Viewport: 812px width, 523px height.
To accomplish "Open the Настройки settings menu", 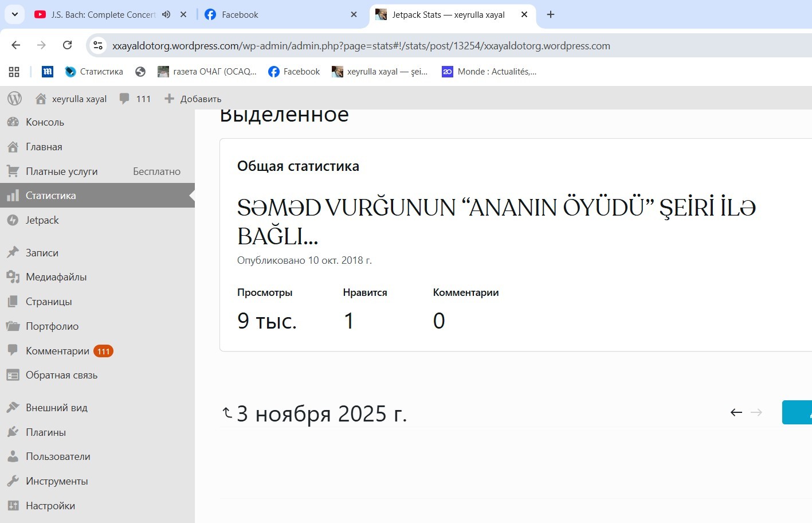I will (x=50, y=506).
